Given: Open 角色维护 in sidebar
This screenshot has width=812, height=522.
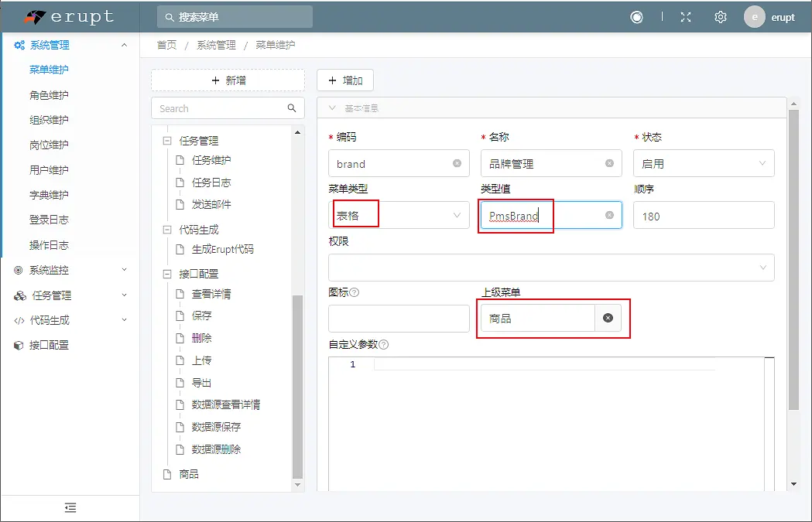Looking at the screenshot, I should point(49,95).
